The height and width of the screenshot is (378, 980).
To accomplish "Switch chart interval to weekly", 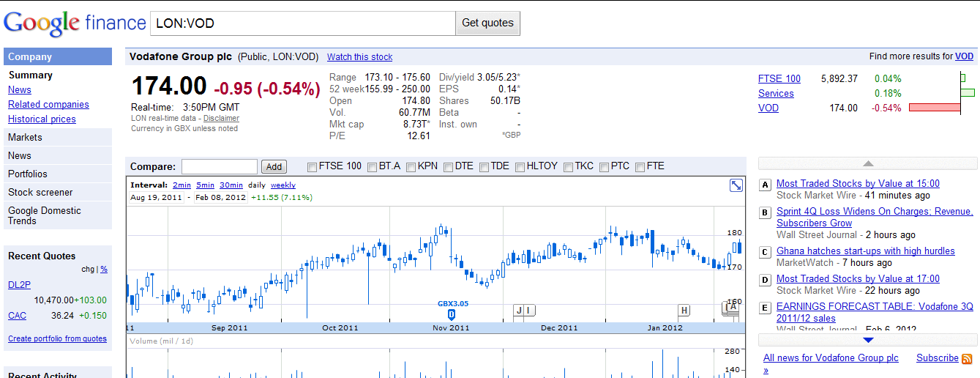I will (x=283, y=185).
